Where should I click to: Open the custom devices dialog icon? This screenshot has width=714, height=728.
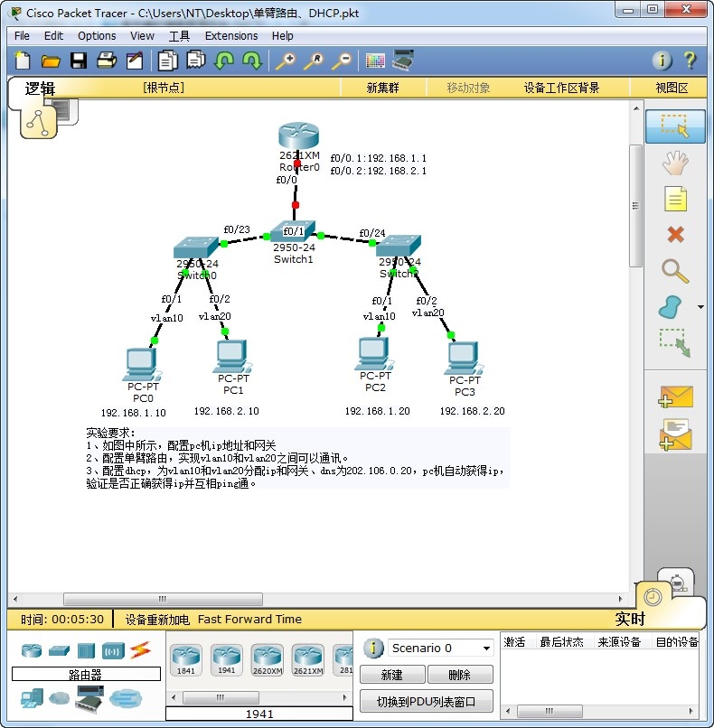click(403, 60)
